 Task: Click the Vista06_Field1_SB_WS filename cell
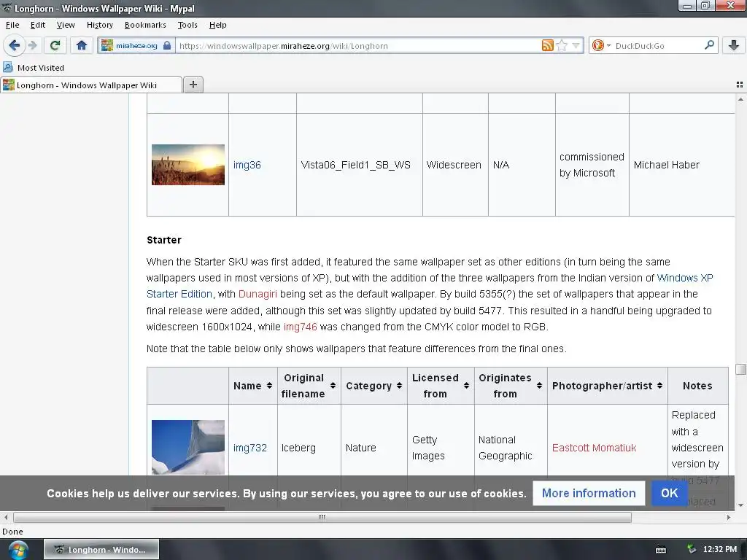coord(359,165)
